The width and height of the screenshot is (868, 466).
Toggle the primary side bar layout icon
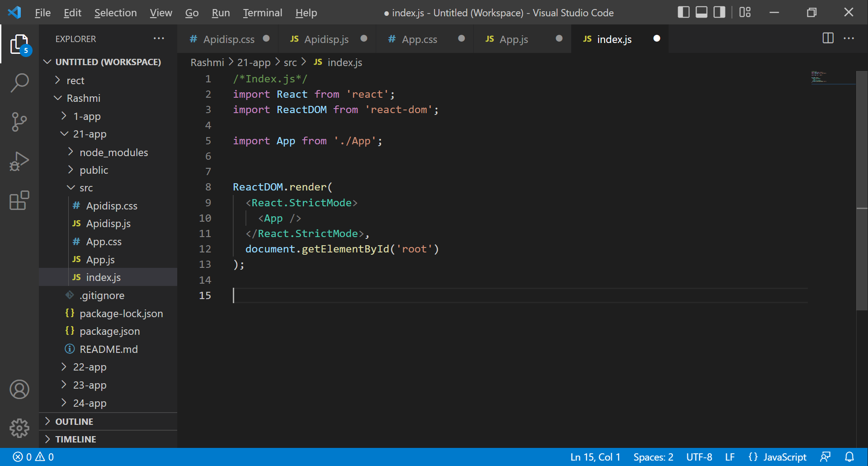coord(684,12)
